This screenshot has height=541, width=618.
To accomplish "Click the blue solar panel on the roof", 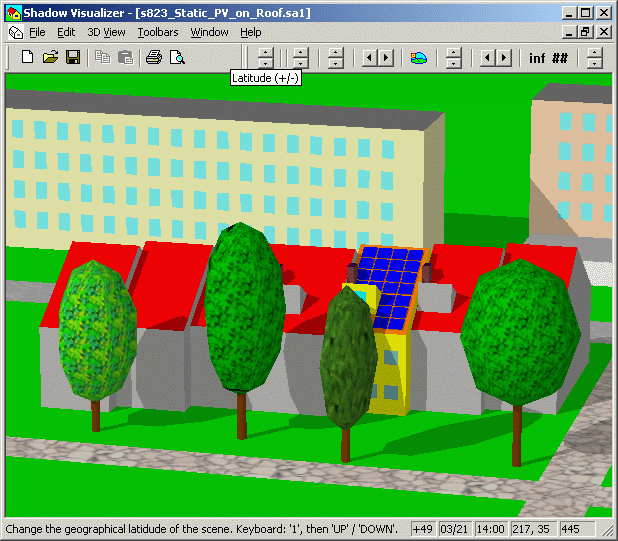I will (394, 288).
